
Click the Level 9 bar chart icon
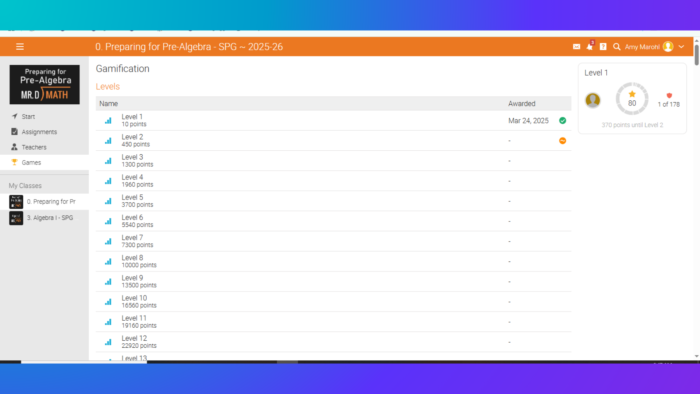[x=108, y=282]
